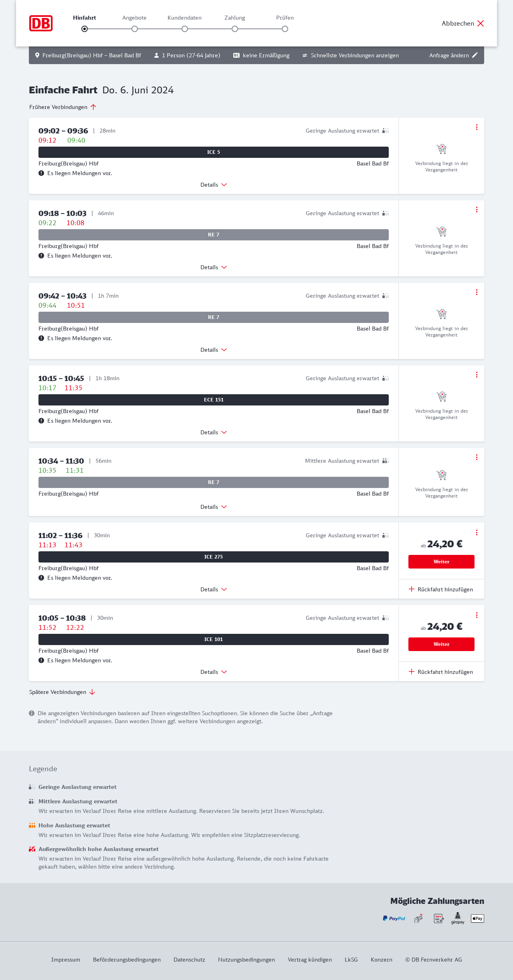The image size is (513, 980).
Task: Click the Apple Pay payment icon
Action: point(477,918)
